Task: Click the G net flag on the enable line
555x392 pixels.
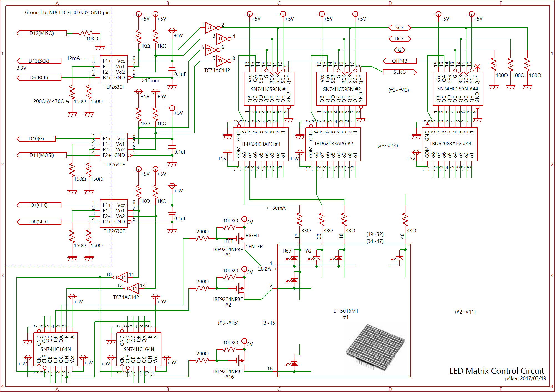Action: point(400,50)
